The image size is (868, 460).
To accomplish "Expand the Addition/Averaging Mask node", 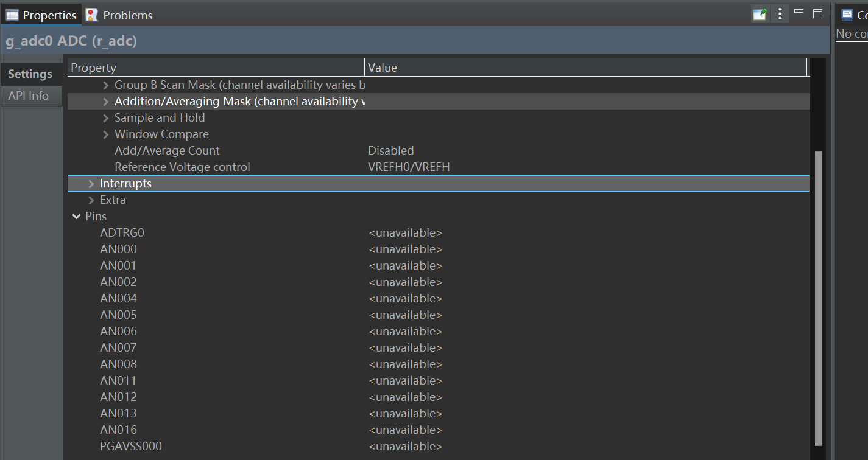I will click(106, 102).
